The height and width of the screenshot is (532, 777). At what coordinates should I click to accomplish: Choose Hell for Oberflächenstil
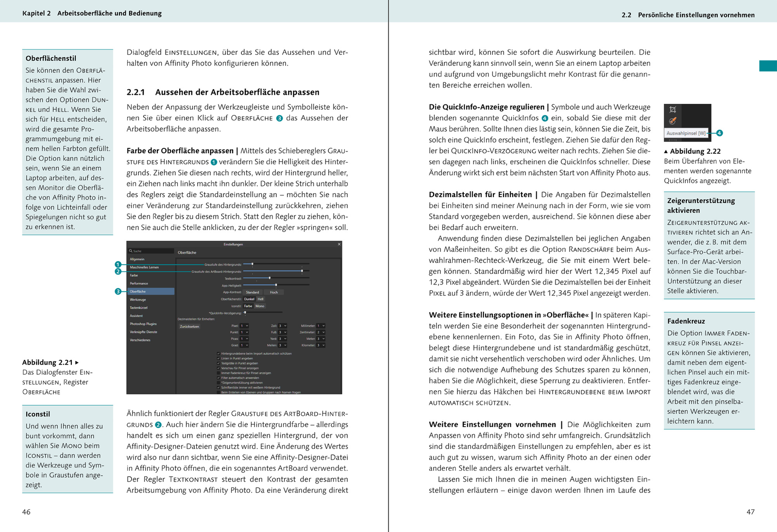click(261, 299)
